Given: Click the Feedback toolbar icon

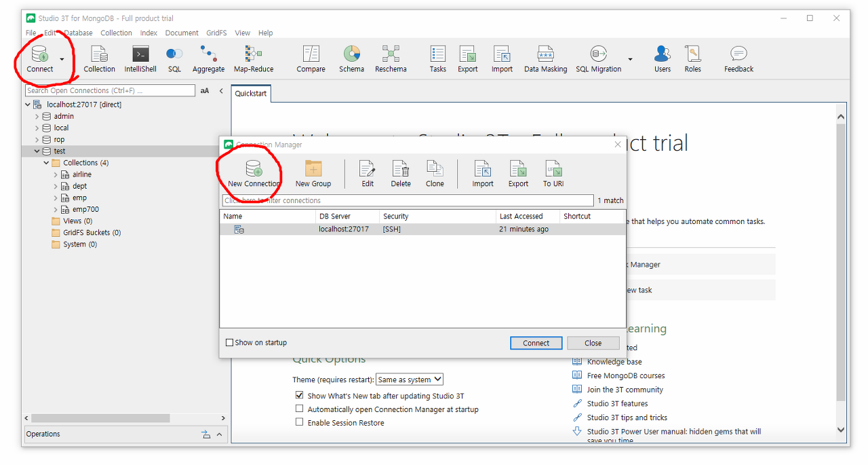Looking at the screenshot, I should 738,59.
